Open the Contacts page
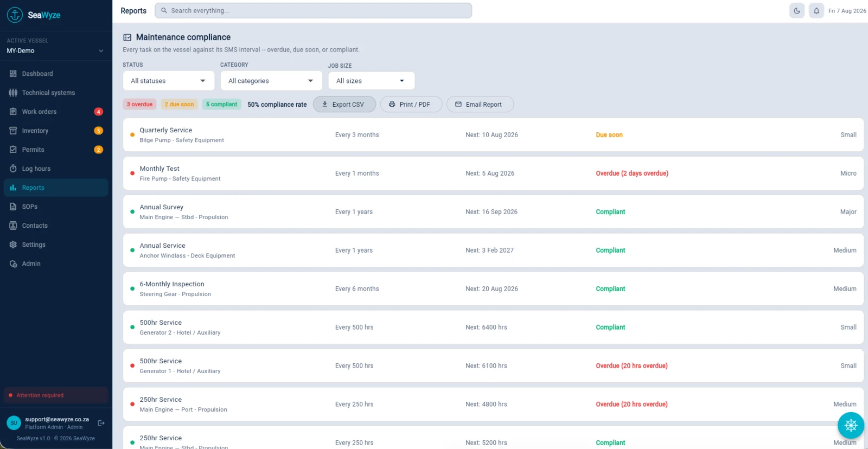Image resolution: width=868 pixels, height=449 pixels. coord(56,226)
